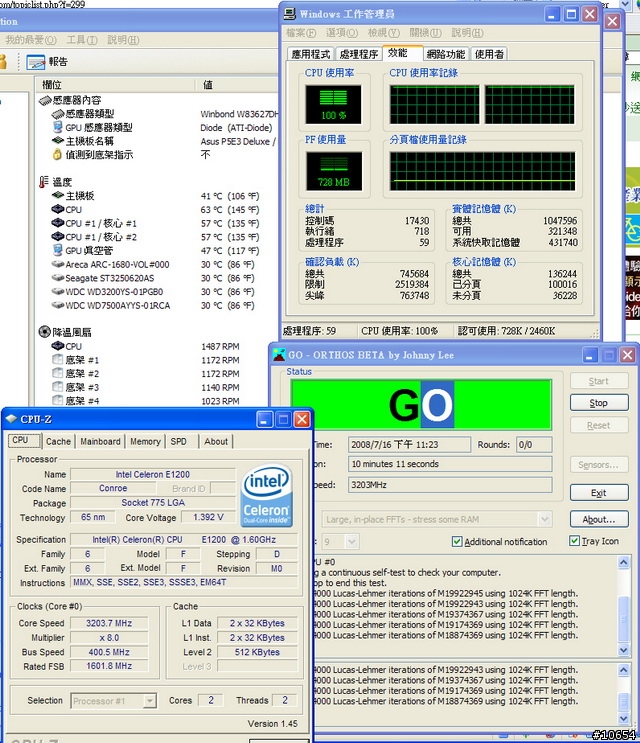The image size is (640, 743).
Task: Click the Task Manager title bar icon
Action: [290, 14]
